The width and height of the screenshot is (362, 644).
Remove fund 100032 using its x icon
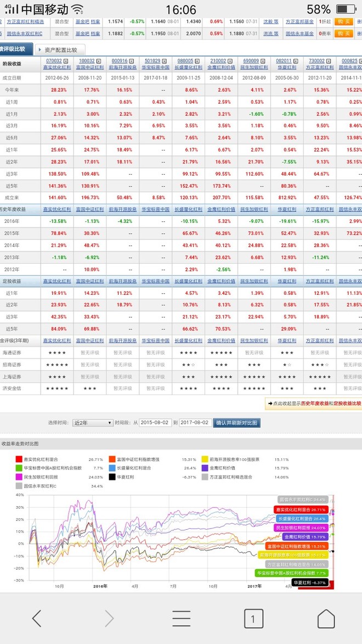(x=98, y=61)
